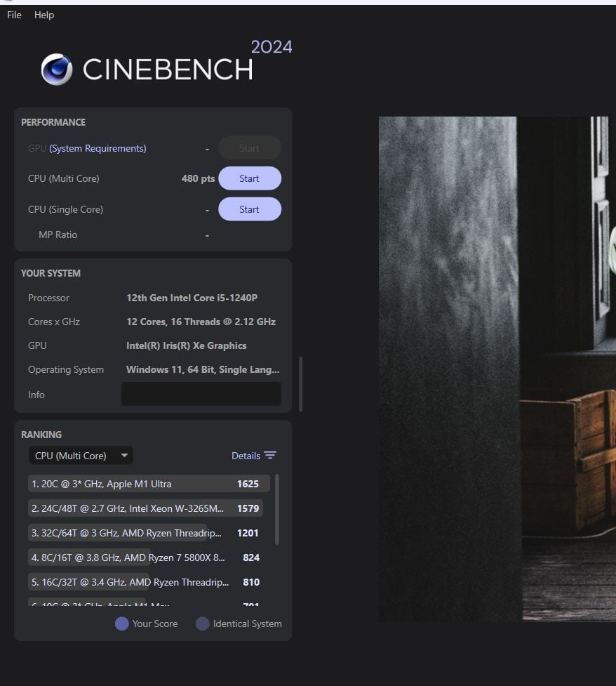Click the Details filter lines icon

[x=270, y=456]
